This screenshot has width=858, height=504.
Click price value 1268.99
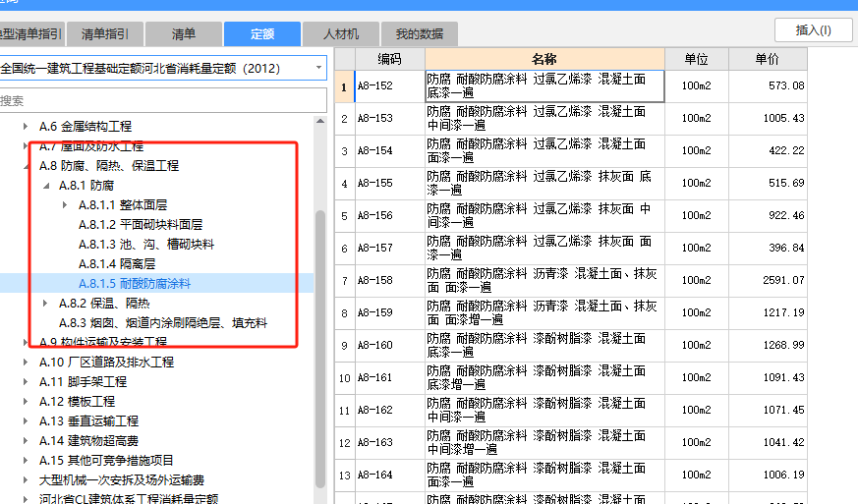pos(783,345)
